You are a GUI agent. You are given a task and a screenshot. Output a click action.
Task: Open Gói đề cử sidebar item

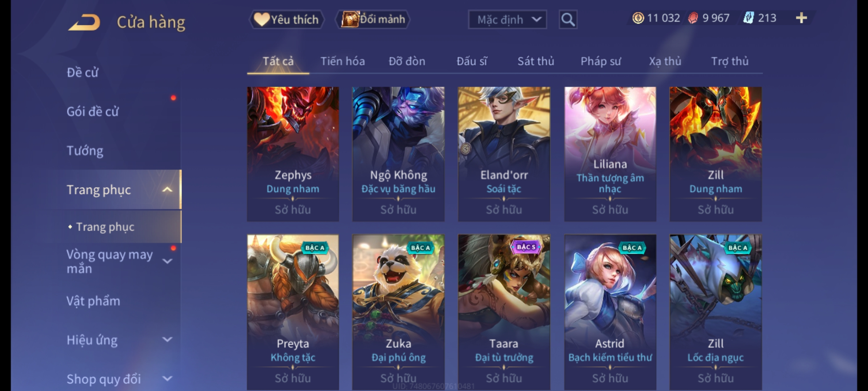click(x=93, y=112)
